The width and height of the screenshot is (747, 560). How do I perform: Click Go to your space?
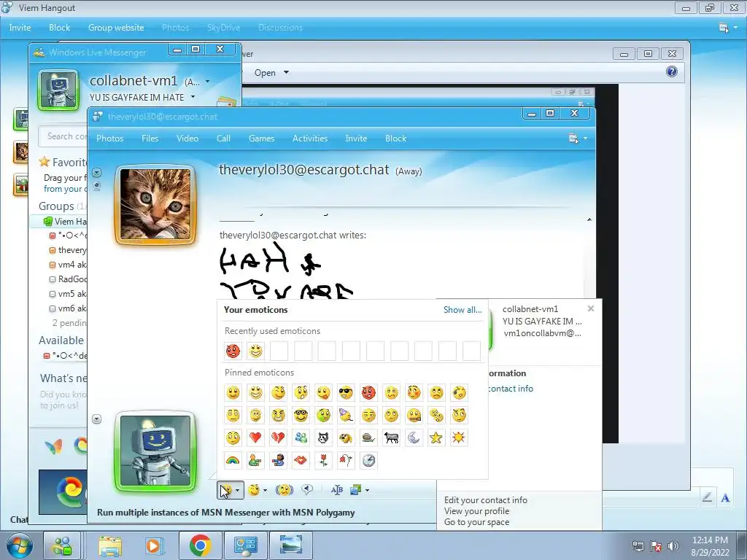tap(477, 522)
